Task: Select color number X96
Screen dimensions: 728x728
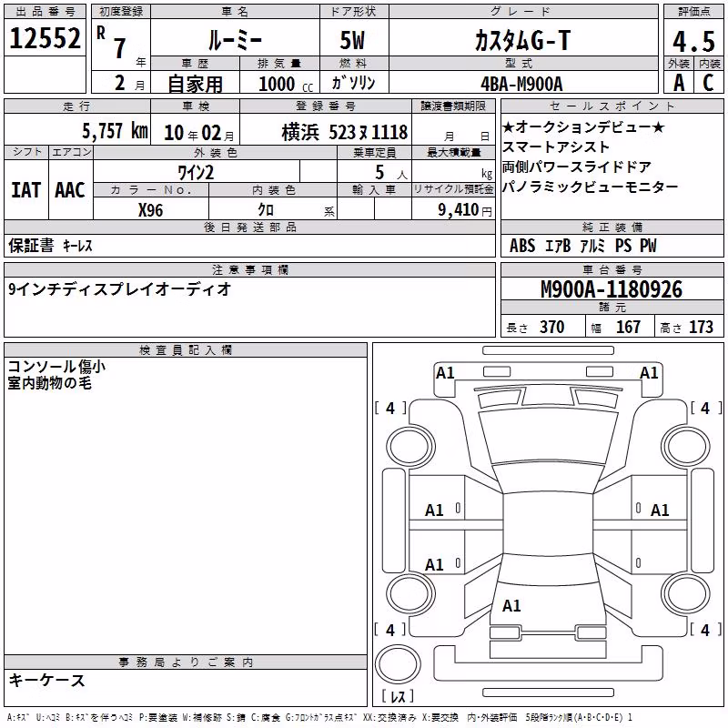Action: pyautogui.click(x=150, y=210)
